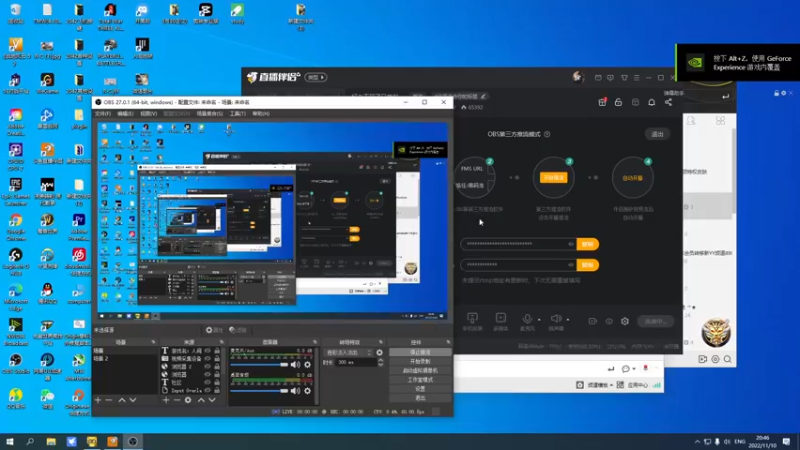Open the scene transition type dropdown
Screen dimensions: 800x450
[x=349, y=353]
